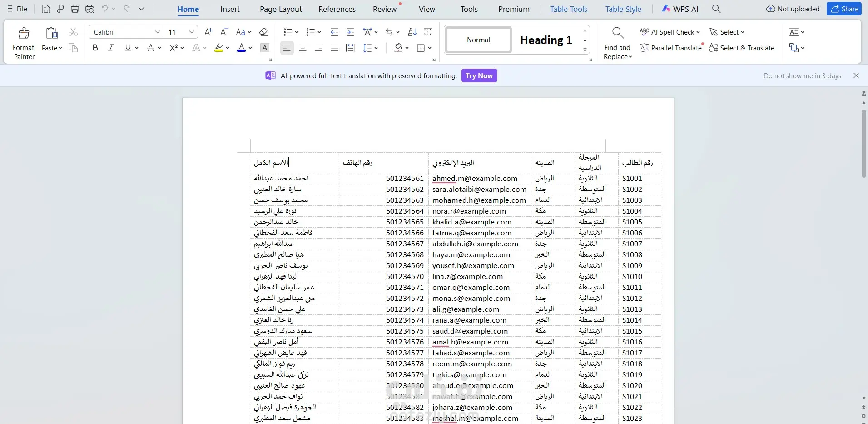
Task: Close the translation banner
Action: (856, 75)
